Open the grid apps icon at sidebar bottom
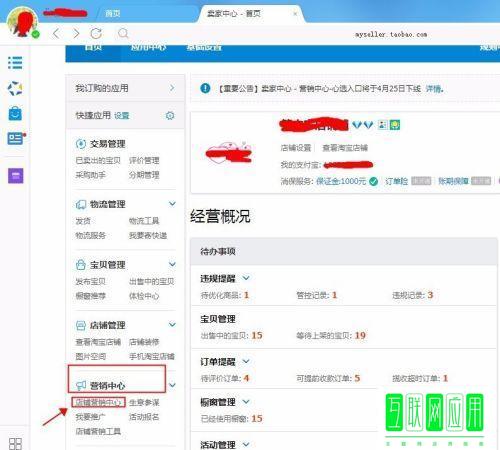This screenshot has width=500, height=450. 15,444
